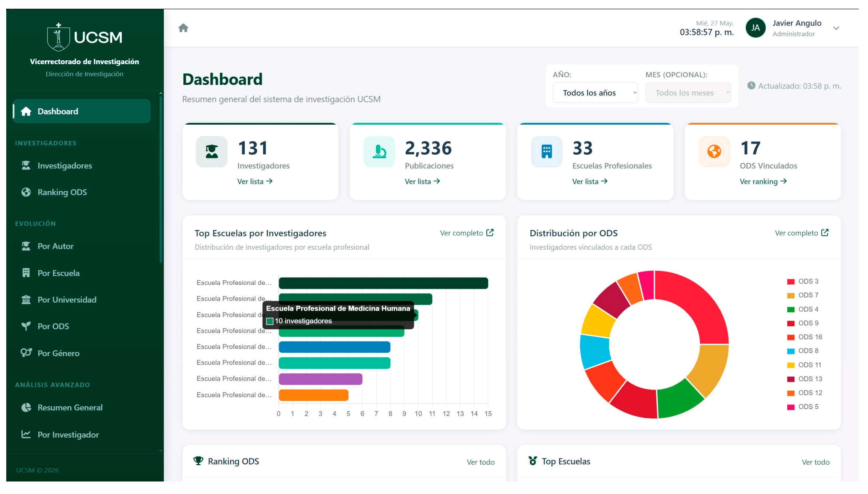
Task: Click Ver completo for Top Escuelas chart
Action: pyautogui.click(x=467, y=233)
